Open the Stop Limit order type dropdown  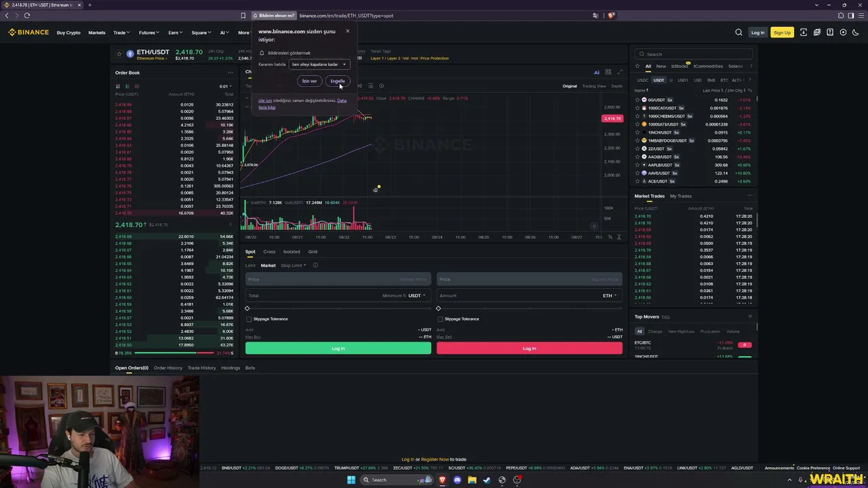pyautogui.click(x=294, y=266)
